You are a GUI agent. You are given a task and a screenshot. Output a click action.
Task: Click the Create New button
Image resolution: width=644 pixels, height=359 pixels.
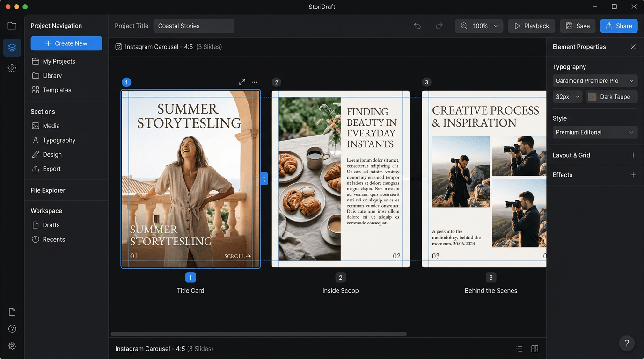coord(66,43)
